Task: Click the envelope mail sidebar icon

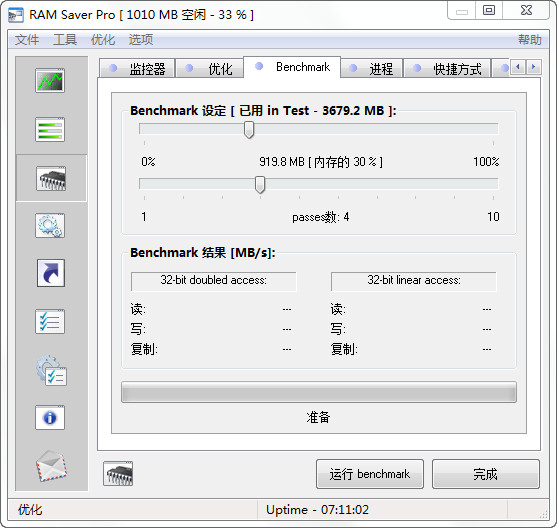Action: point(51,466)
